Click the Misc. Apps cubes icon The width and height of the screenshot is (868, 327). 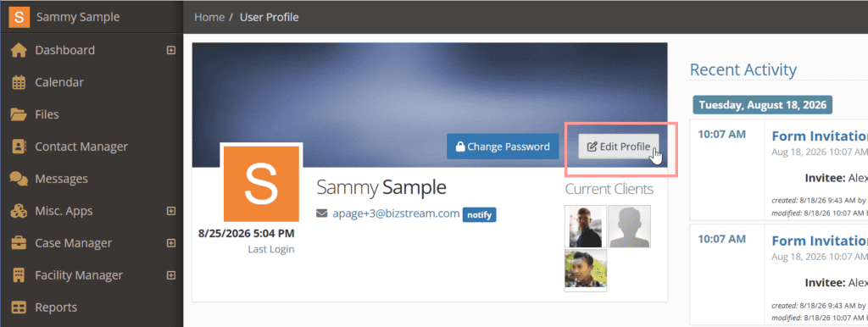tap(19, 211)
